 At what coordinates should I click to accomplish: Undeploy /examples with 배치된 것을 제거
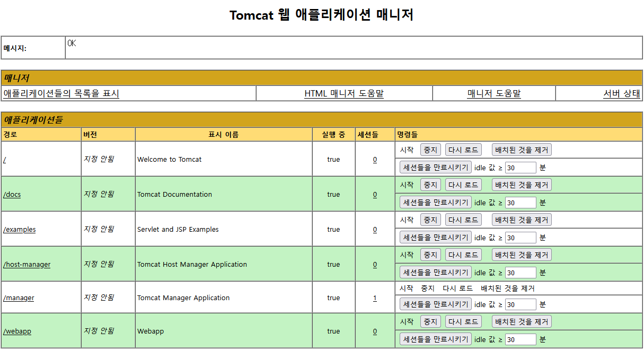(522, 220)
